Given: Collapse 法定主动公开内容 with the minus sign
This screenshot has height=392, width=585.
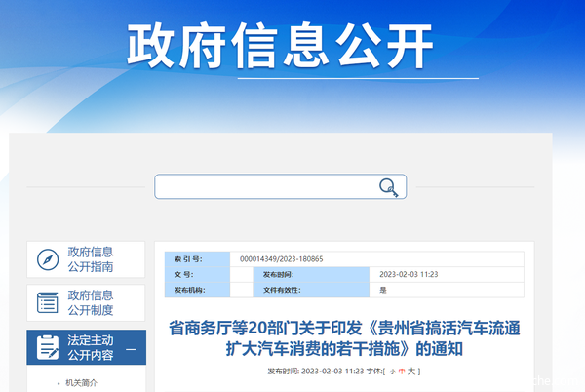Looking at the screenshot, I should [x=131, y=347].
